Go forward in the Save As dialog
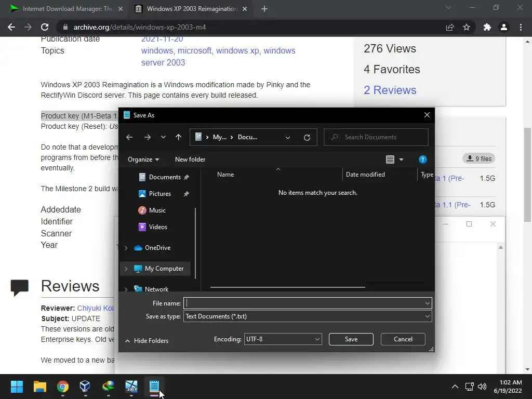Viewport: 532px width, 399px height. [147, 137]
